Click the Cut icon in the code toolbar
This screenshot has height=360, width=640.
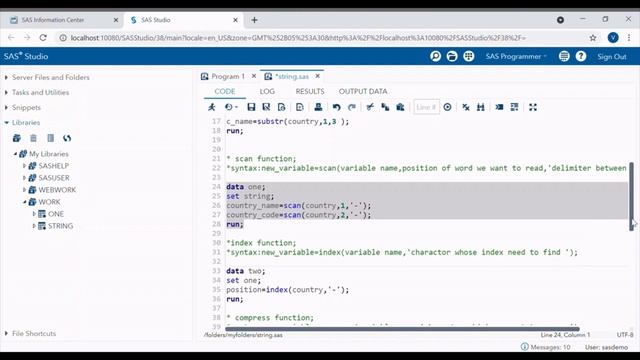pyautogui.click(x=370, y=107)
